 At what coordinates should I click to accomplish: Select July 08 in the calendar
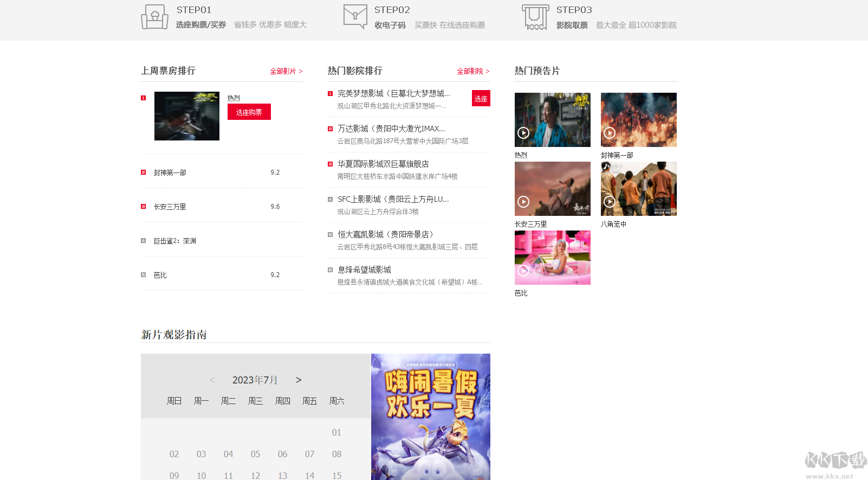336,454
